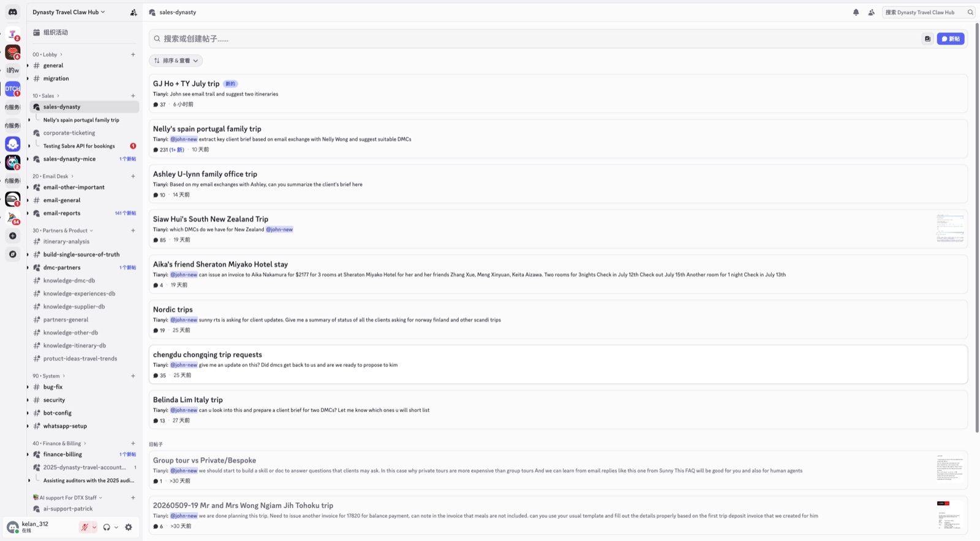This screenshot has height=541, width=980.
Task: Create a channel in 10 • Sales
Action: (x=133, y=95)
